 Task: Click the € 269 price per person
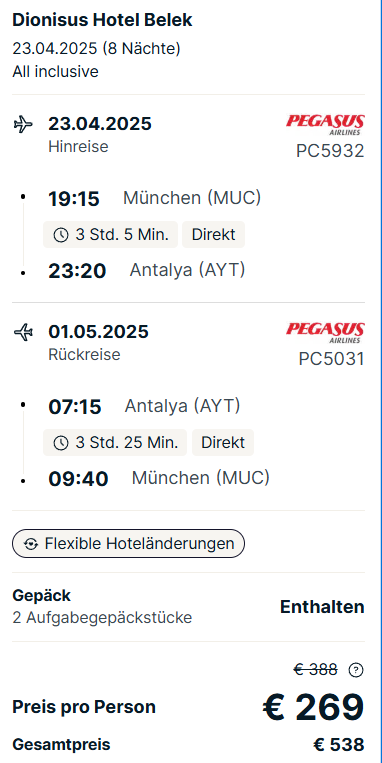[x=313, y=707]
